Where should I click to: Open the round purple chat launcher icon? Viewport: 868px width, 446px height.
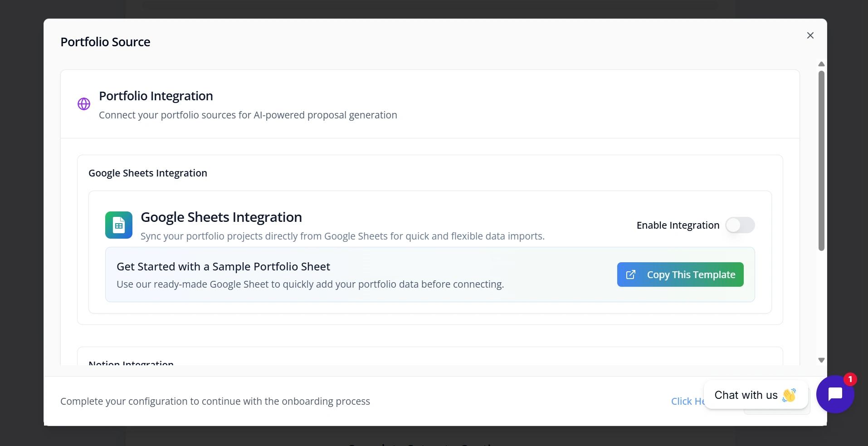click(834, 394)
